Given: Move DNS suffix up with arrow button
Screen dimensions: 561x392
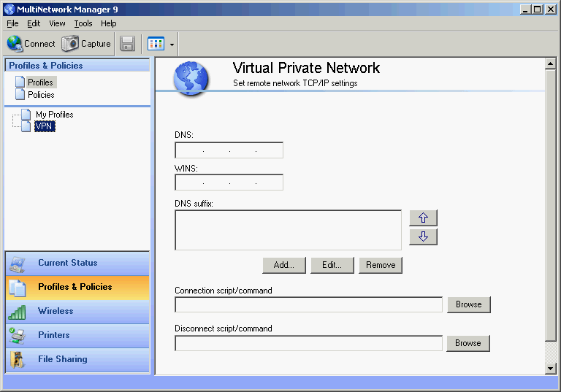Looking at the screenshot, I should tap(423, 218).
